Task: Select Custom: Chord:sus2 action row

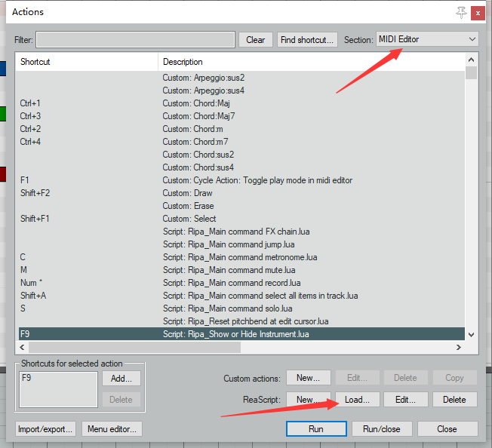Action: (241, 155)
